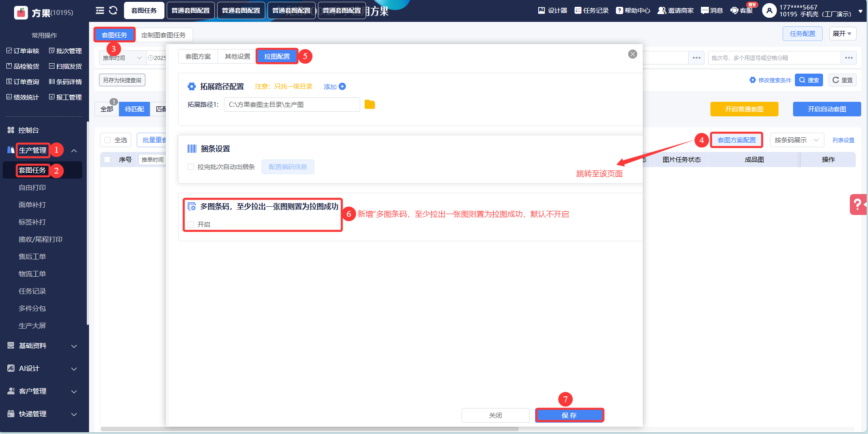Click the horizontal scrollbar below the table
Screen dimensions: 868x434
[x=310, y=429]
